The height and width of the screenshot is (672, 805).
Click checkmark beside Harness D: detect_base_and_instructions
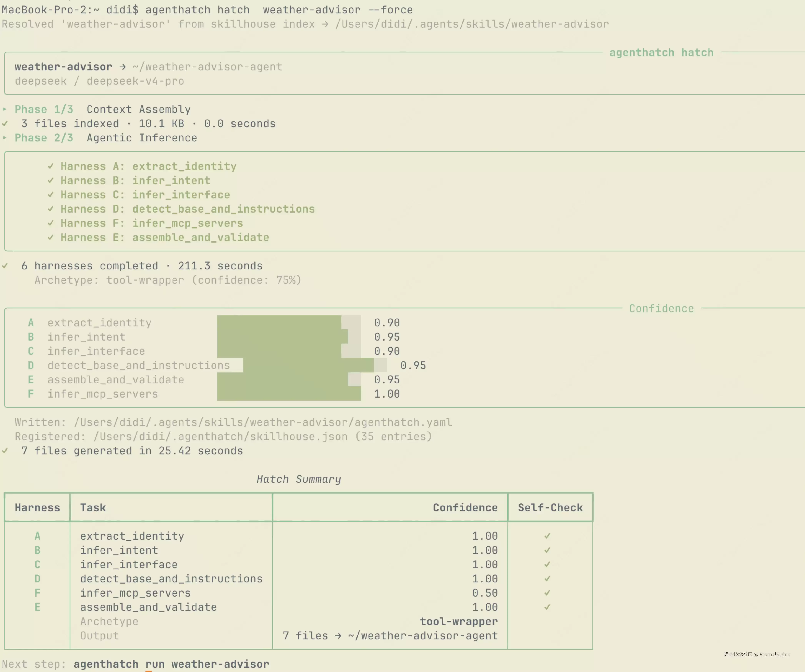click(x=51, y=209)
